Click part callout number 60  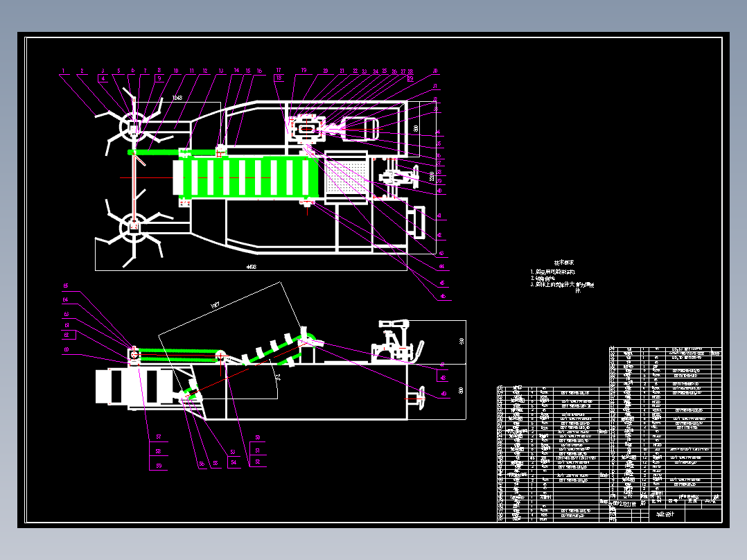(x=67, y=349)
